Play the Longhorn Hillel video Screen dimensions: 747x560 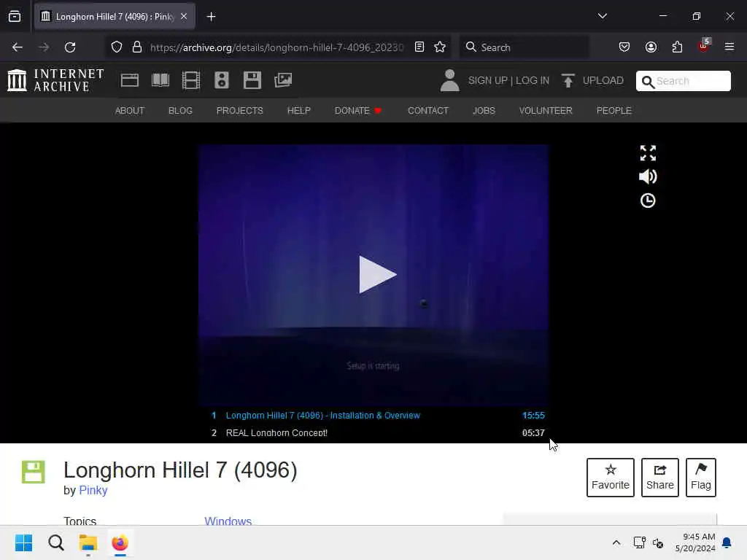pyautogui.click(x=376, y=274)
